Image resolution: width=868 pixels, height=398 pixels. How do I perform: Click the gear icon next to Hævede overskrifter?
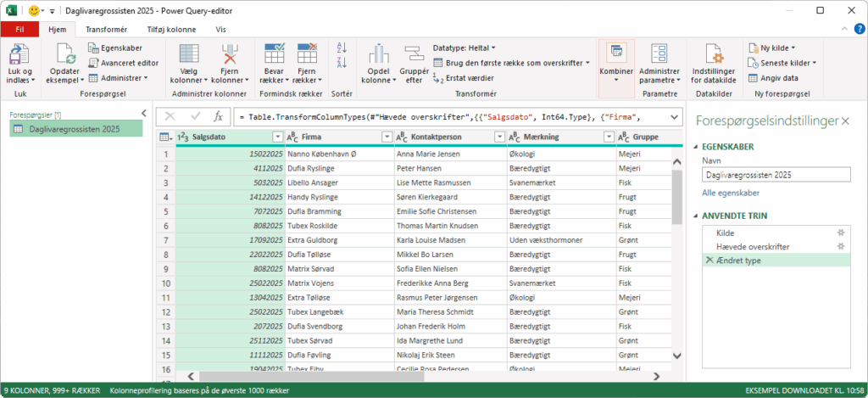coord(841,247)
